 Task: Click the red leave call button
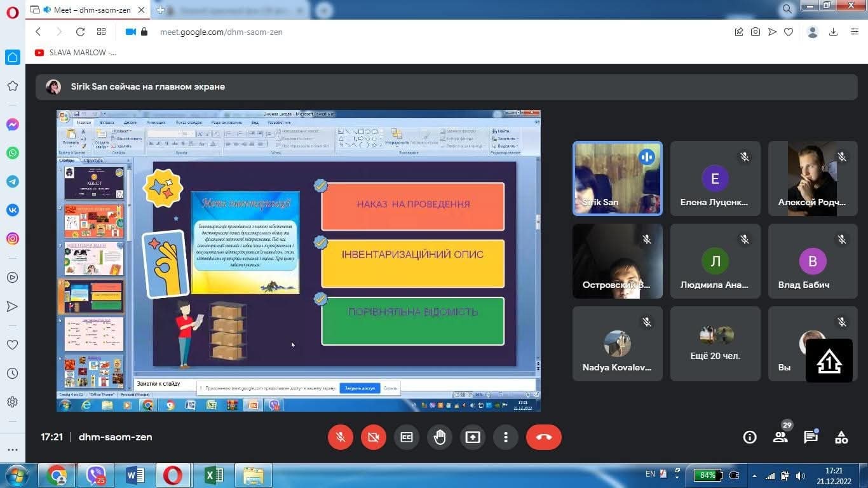coord(543,437)
